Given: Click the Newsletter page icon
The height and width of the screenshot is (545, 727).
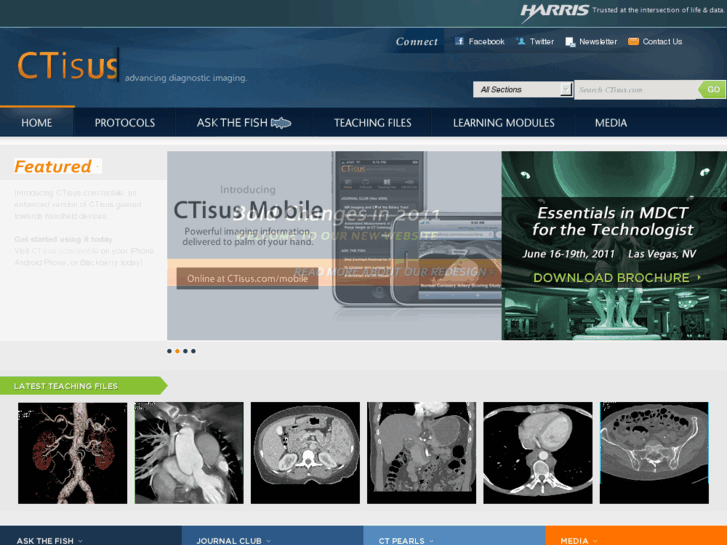Looking at the screenshot, I should coord(570,42).
